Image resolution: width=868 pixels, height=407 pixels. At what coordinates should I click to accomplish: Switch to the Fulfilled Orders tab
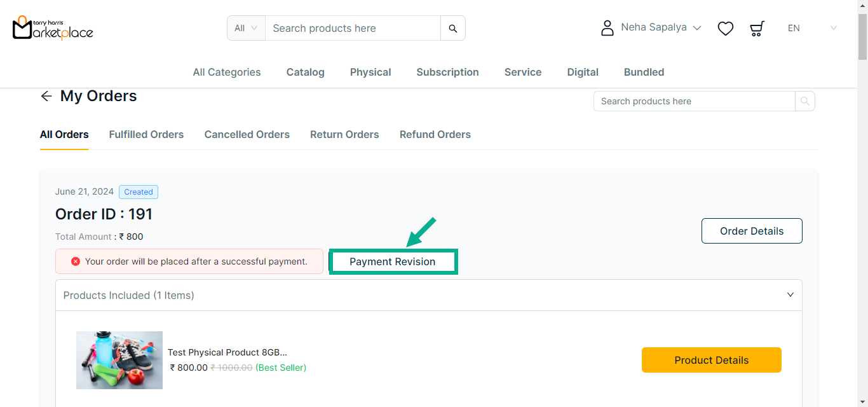coord(146,135)
